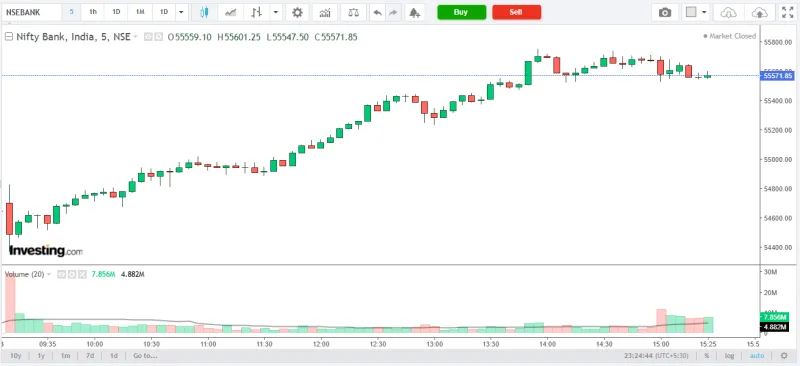The image size is (800, 366).
Task: Click the 7.856M volume value
Action: (x=104, y=275)
